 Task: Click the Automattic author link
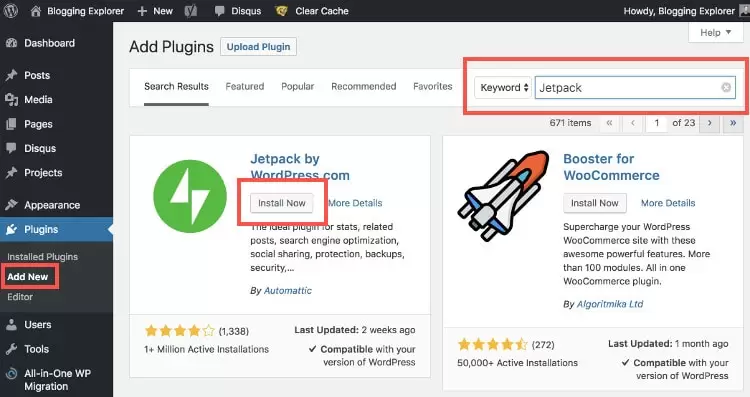point(287,290)
